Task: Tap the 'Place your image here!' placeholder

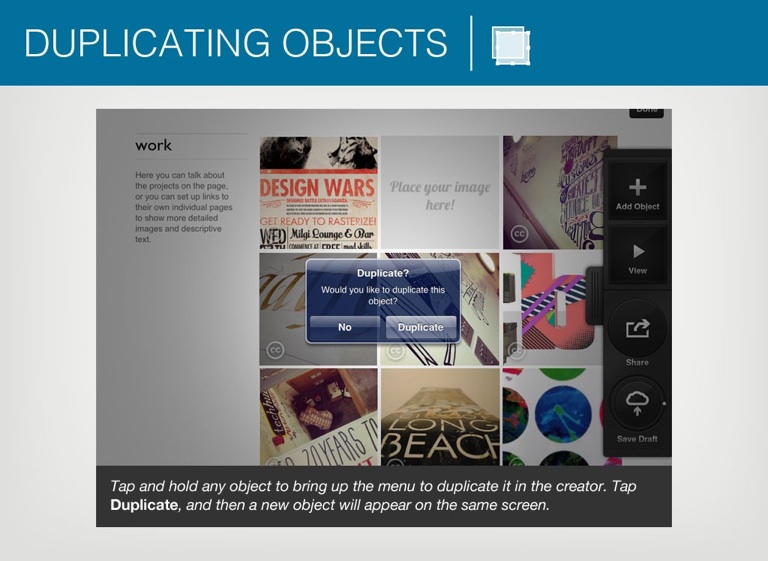Action: pyautogui.click(x=440, y=193)
